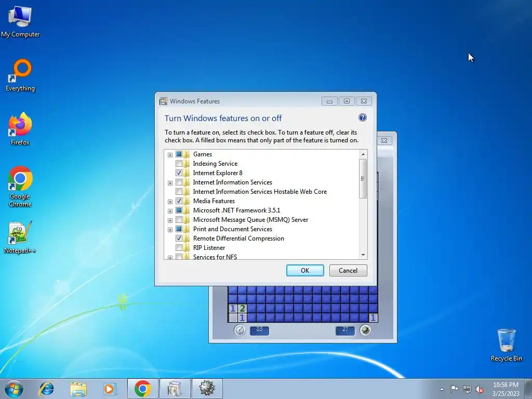Image resolution: width=532 pixels, height=399 pixels.
Task: Open the Windows Start menu orb
Action: click(14, 389)
